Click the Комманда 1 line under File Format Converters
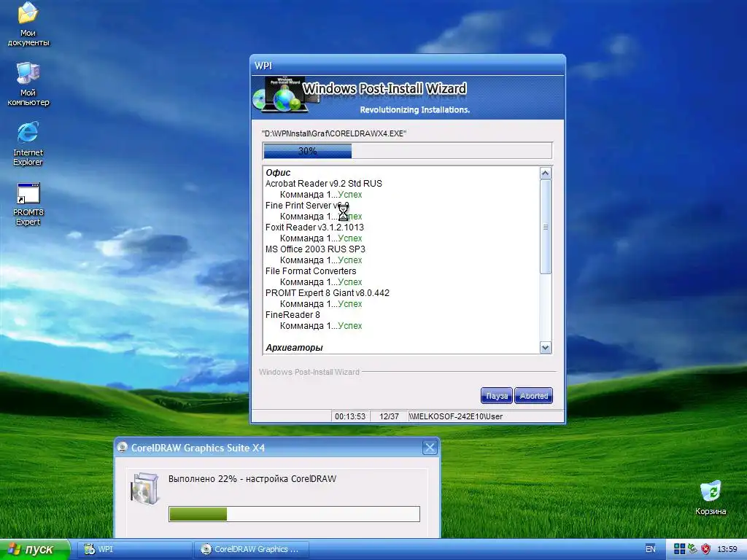 321,282
